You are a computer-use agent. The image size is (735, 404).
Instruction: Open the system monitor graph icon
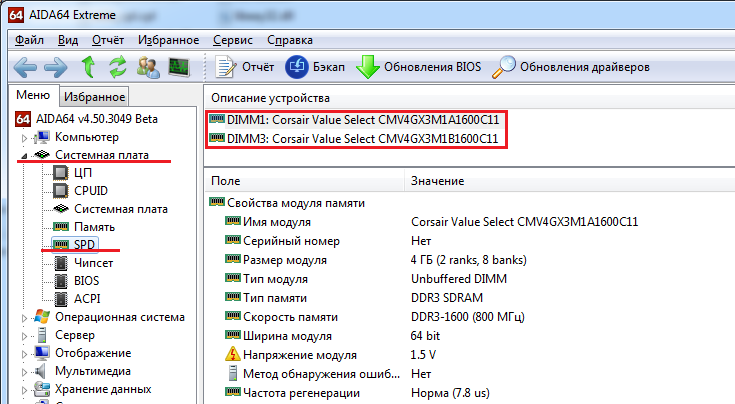coord(179,67)
